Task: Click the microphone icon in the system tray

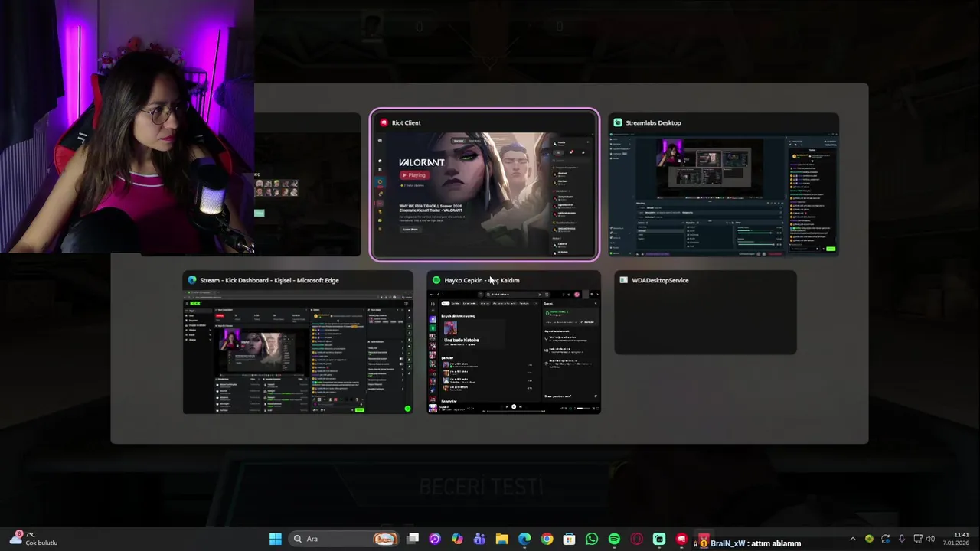Action: tap(901, 539)
